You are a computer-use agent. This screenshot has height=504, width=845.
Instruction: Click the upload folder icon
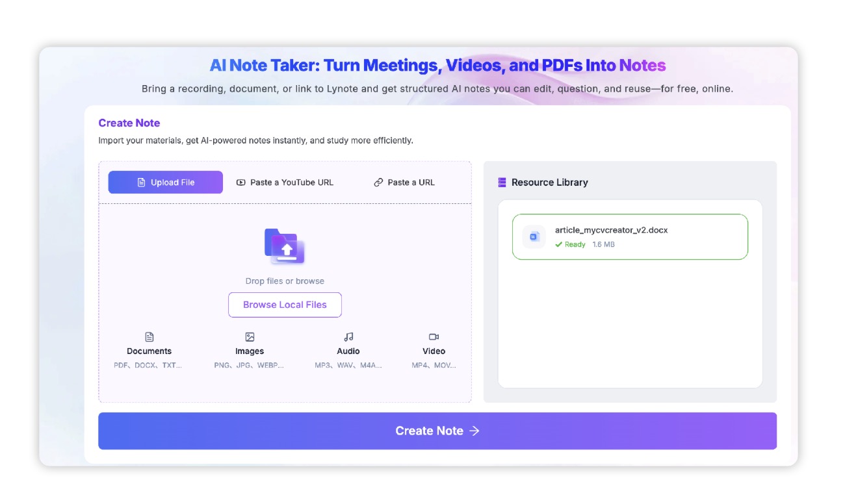[x=285, y=246]
